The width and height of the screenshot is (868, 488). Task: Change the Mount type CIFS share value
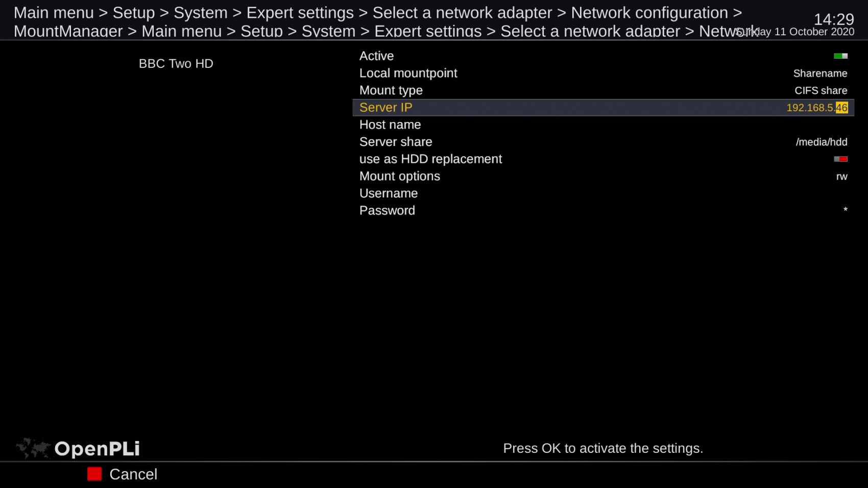(x=821, y=91)
